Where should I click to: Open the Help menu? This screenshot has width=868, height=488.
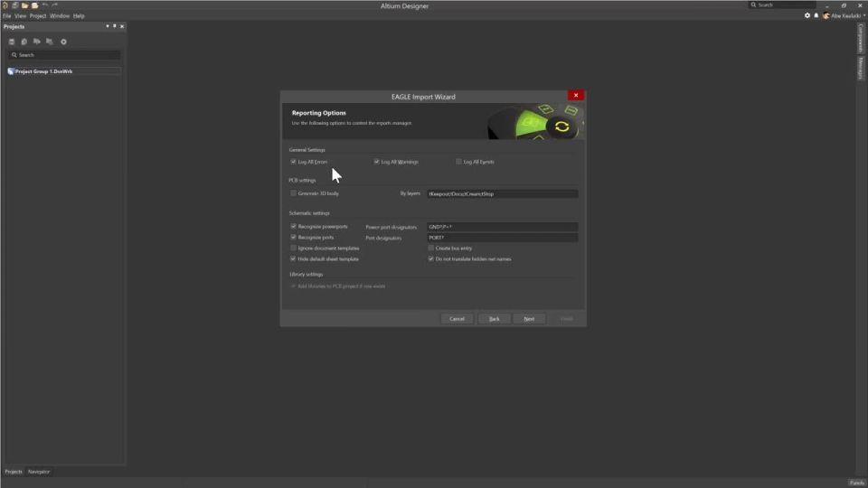79,16
